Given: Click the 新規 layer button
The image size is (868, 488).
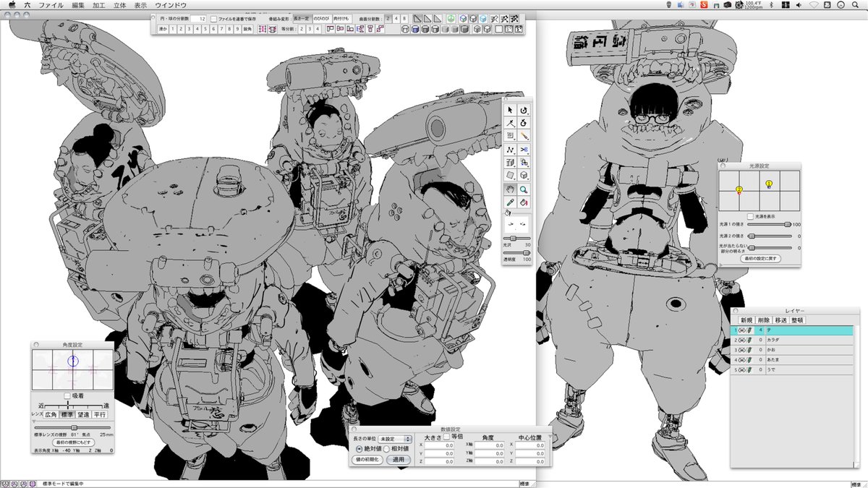Looking at the screenshot, I should [x=746, y=320].
